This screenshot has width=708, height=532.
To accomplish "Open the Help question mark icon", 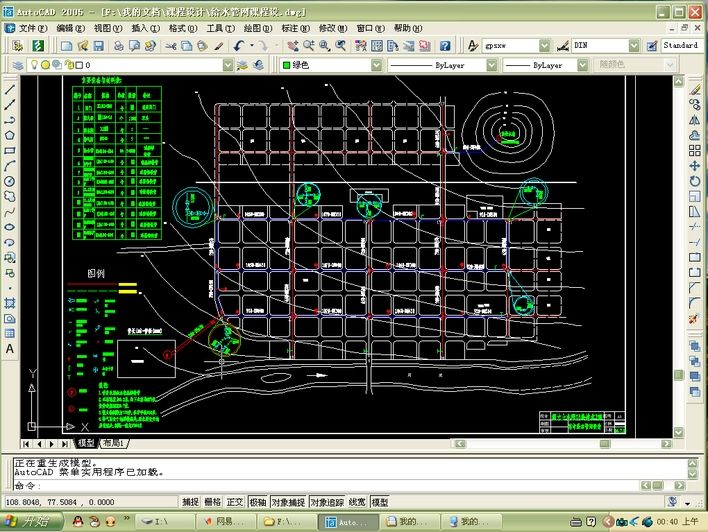I will [445, 46].
